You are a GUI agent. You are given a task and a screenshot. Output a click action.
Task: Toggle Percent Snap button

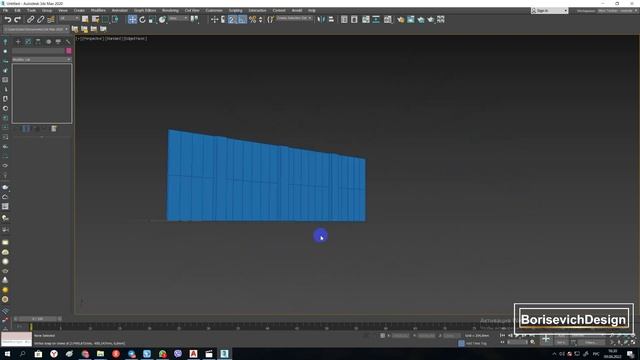pyautogui.click(x=253, y=19)
